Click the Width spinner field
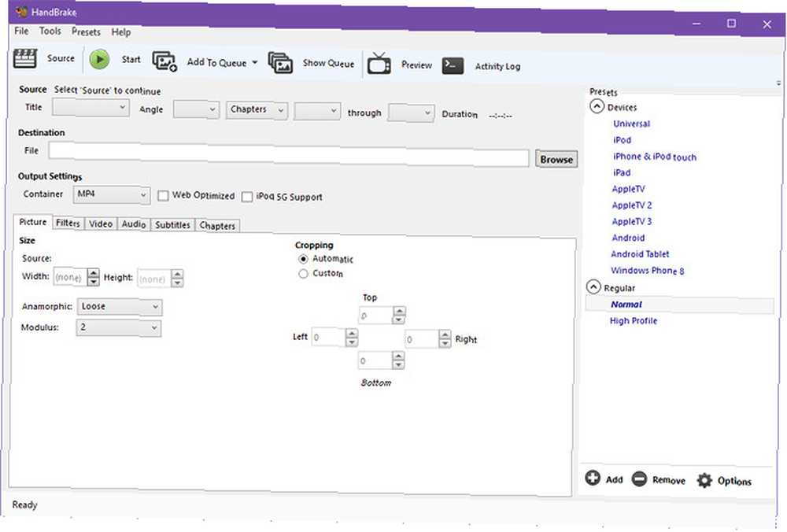787x532 pixels. (76, 277)
